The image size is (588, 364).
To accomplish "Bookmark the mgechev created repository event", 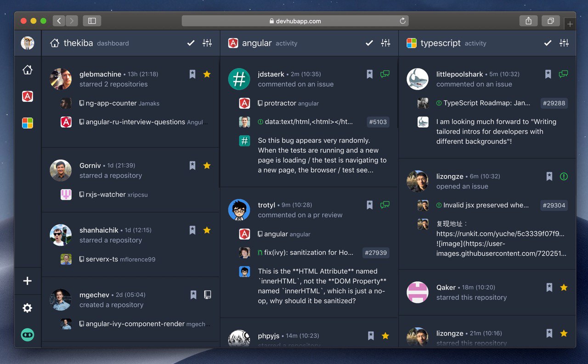I will pos(193,295).
